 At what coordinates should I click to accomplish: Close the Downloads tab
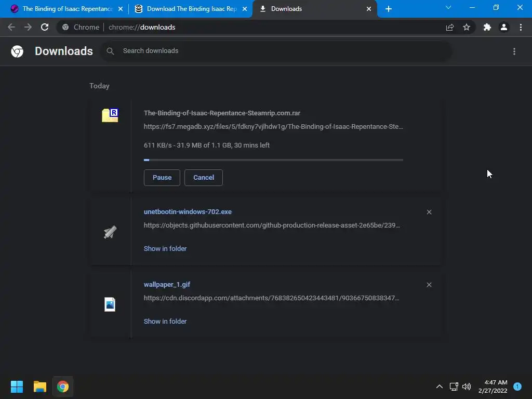tap(369, 9)
